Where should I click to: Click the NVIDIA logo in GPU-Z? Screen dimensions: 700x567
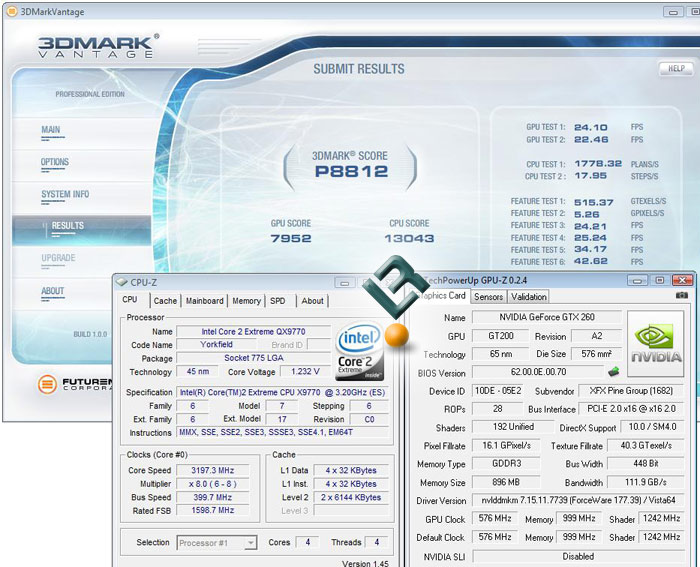coord(655,344)
